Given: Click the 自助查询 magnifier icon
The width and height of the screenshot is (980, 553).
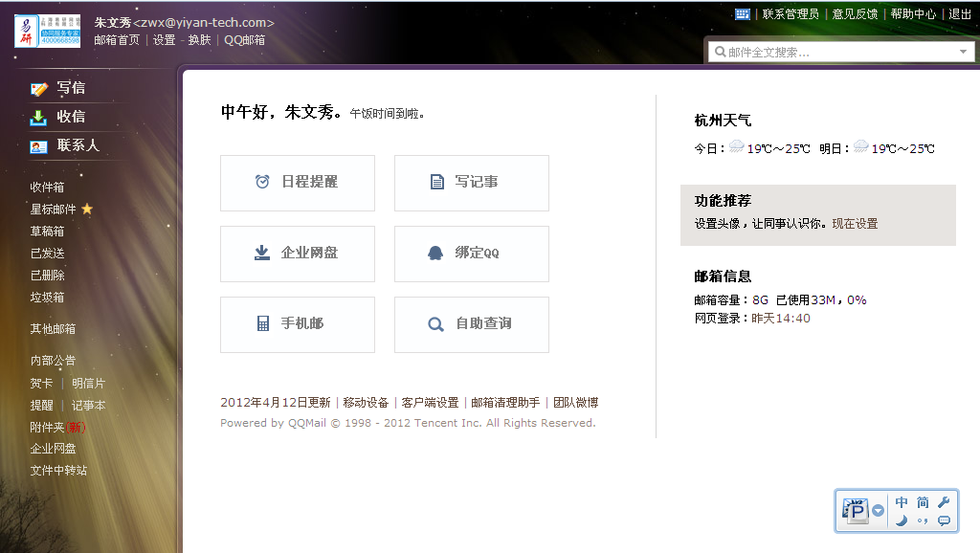Looking at the screenshot, I should coord(436,323).
